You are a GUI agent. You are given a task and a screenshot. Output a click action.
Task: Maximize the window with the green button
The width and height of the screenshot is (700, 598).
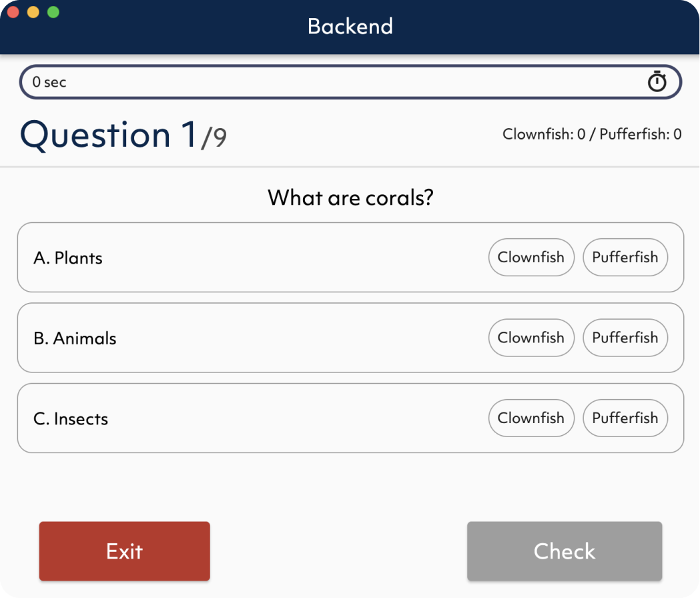pos(53,12)
